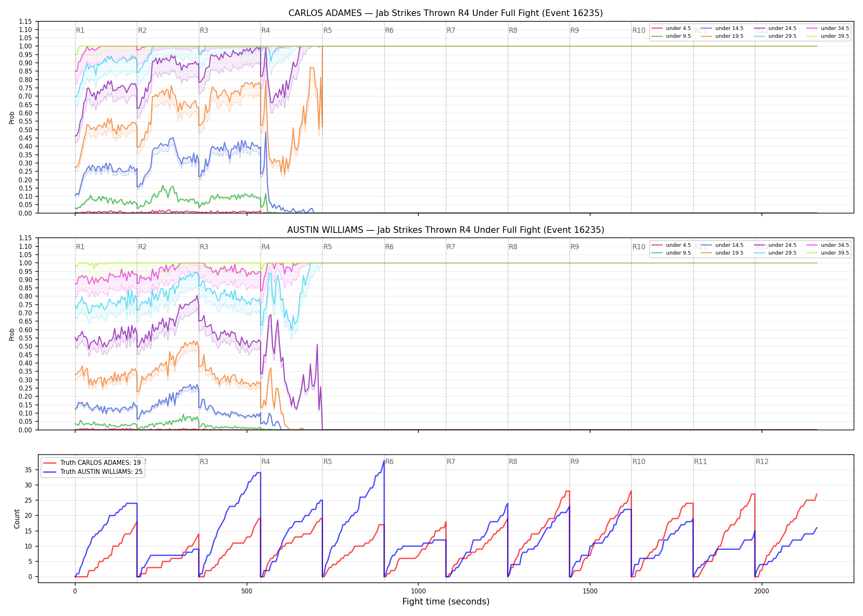Click the R12 round marker in the Count chart
Viewport: 863px width, 616px height.
click(762, 462)
